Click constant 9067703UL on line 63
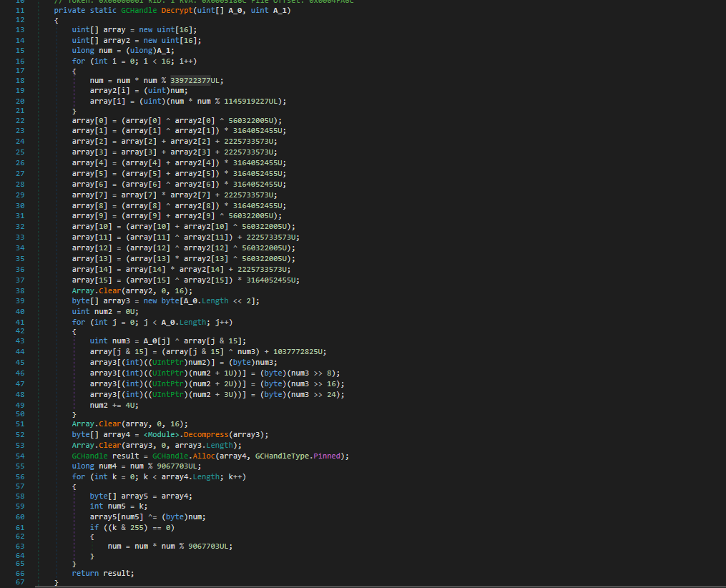Screen dimensions: 726x588 [x=208, y=546]
